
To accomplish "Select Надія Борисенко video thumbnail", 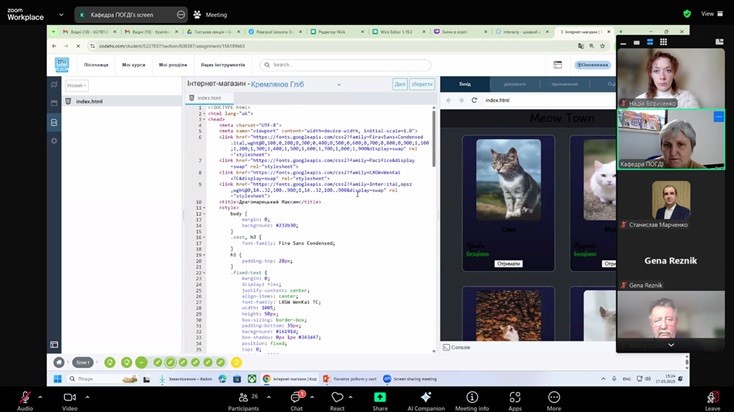I will coord(671,78).
